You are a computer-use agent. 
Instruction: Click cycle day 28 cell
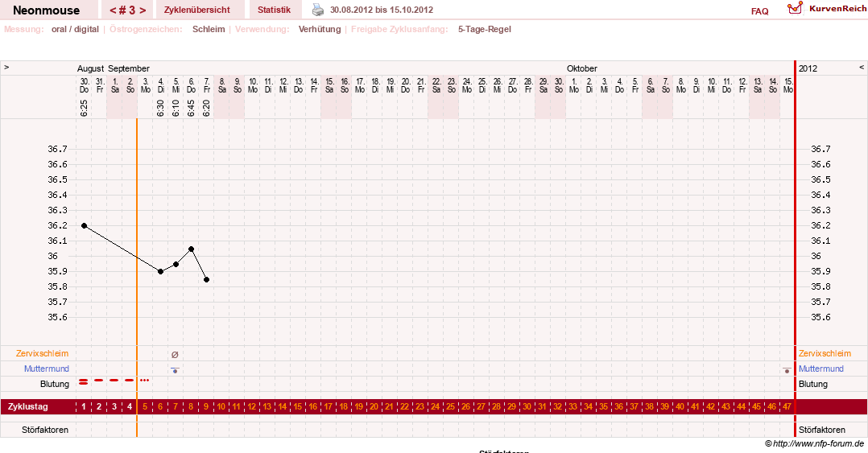point(497,406)
